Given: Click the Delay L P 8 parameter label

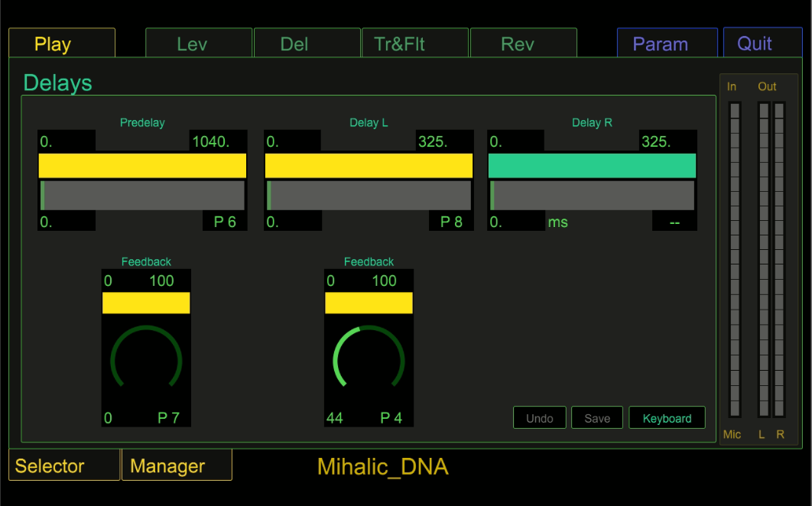Looking at the screenshot, I should 451,222.
